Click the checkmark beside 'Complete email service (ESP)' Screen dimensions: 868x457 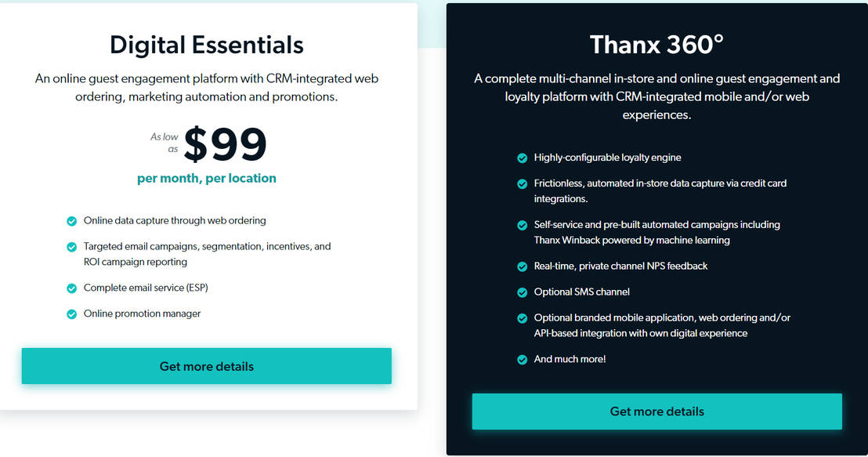pos(72,288)
